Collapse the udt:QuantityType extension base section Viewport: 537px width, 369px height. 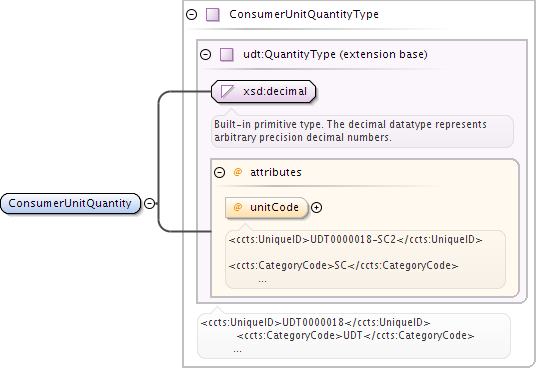(205, 54)
